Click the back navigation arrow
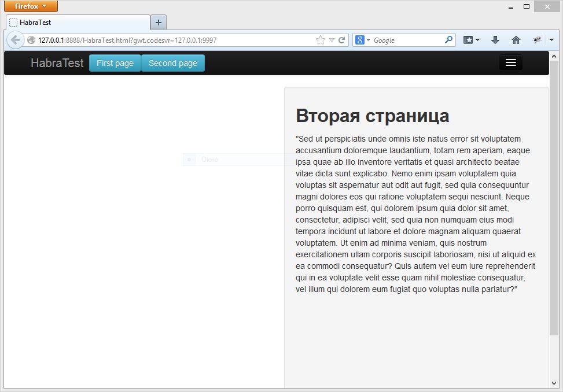Screen dimensions: 563x392 [14, 40]
